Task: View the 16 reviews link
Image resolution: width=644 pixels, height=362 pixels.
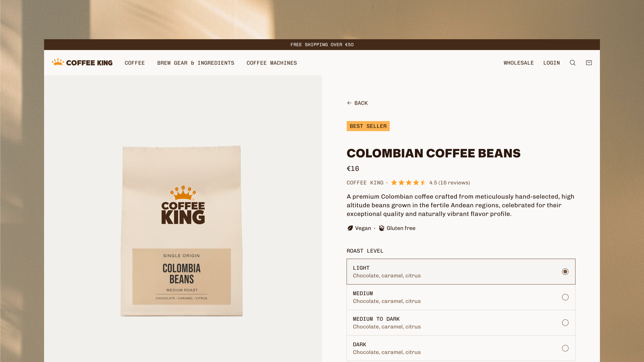Action: (454, 183)
